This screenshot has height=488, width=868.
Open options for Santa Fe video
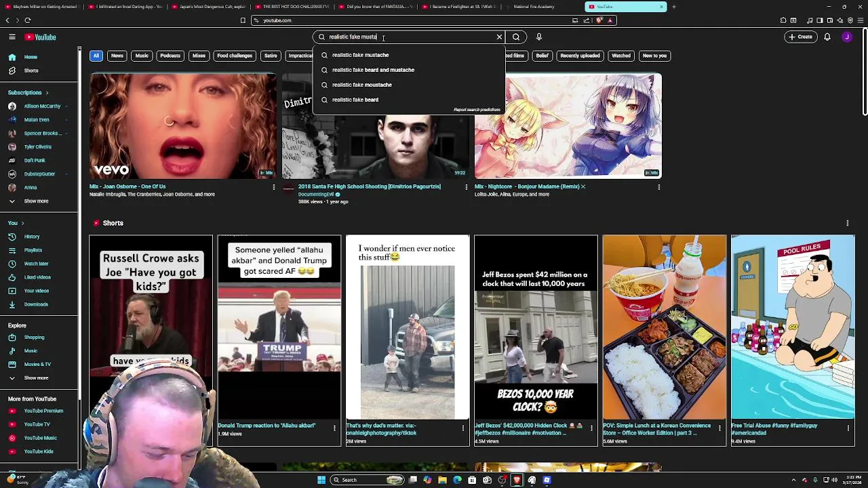(x=466, y=187)
